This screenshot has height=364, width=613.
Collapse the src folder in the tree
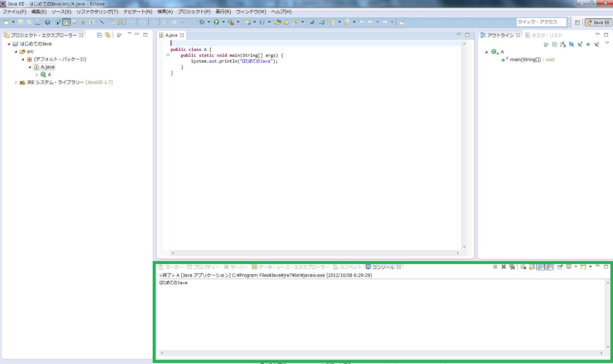coord(16,52)
